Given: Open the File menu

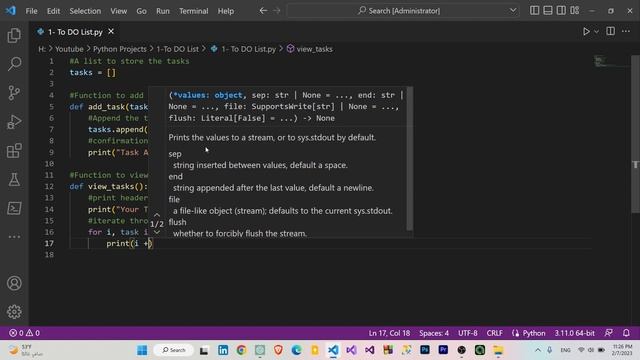Looking at the screenshot, I should (x=31, y=11).
